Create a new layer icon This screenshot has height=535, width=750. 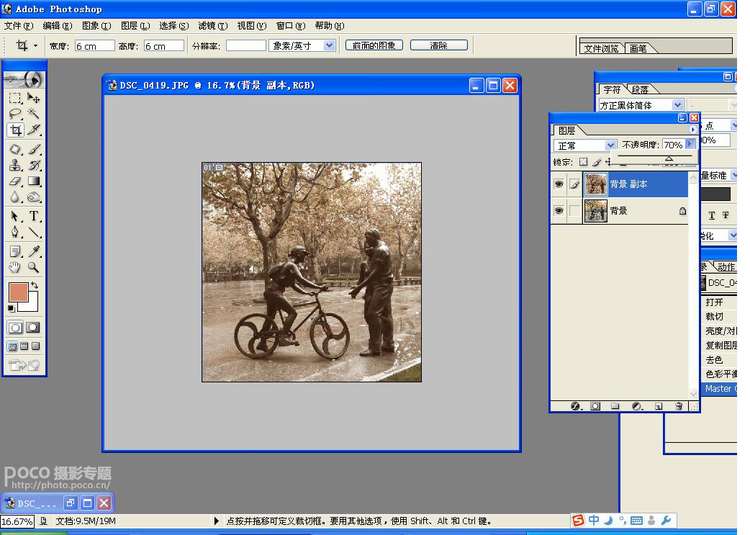click(659, 406)
